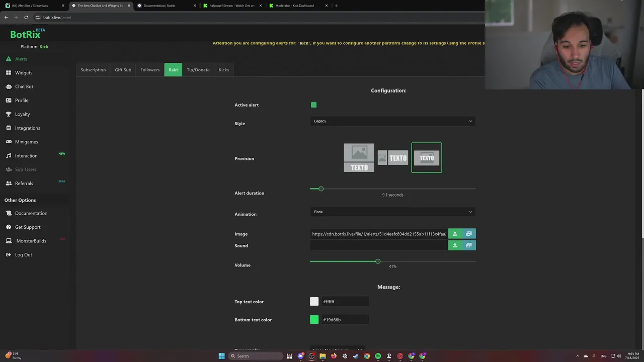Switch to the Followers tab

(150, 70)
